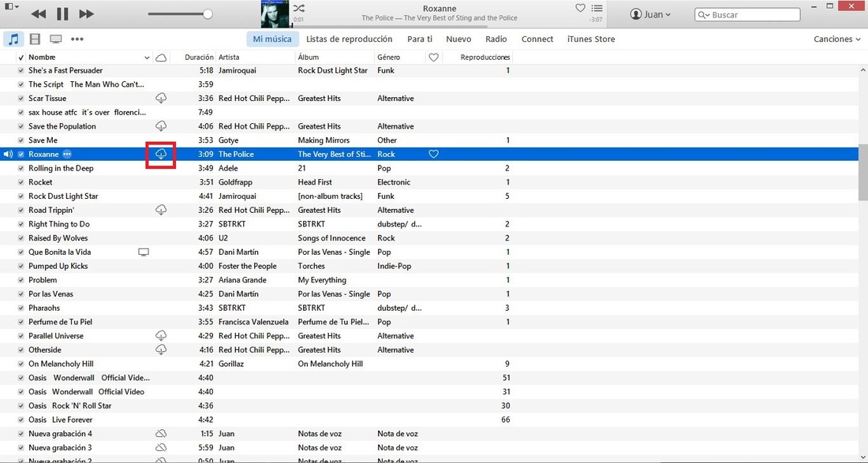Open the Nuevo tab
Image resolution: width=868 pixels, height=463 pixels.
click(x=458, y=39)
